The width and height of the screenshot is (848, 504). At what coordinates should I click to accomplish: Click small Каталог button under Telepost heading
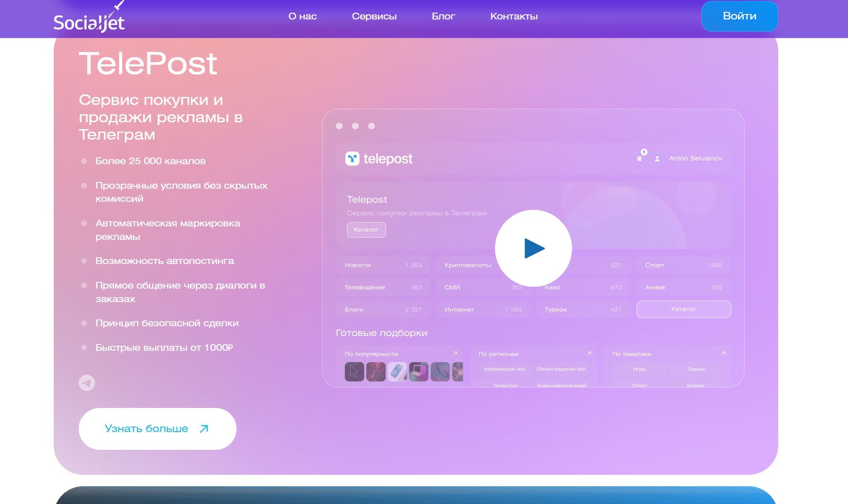[x=366, y=230]
